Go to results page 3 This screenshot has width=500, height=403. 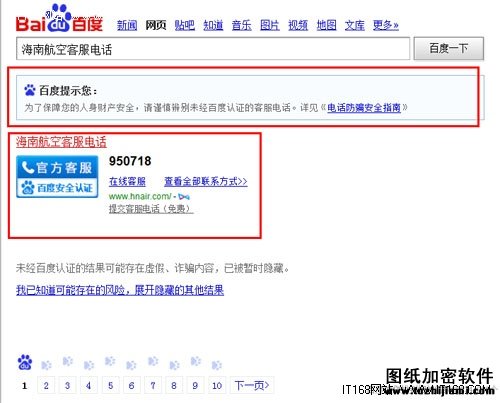pyautogui.click(x=67, y=386)
